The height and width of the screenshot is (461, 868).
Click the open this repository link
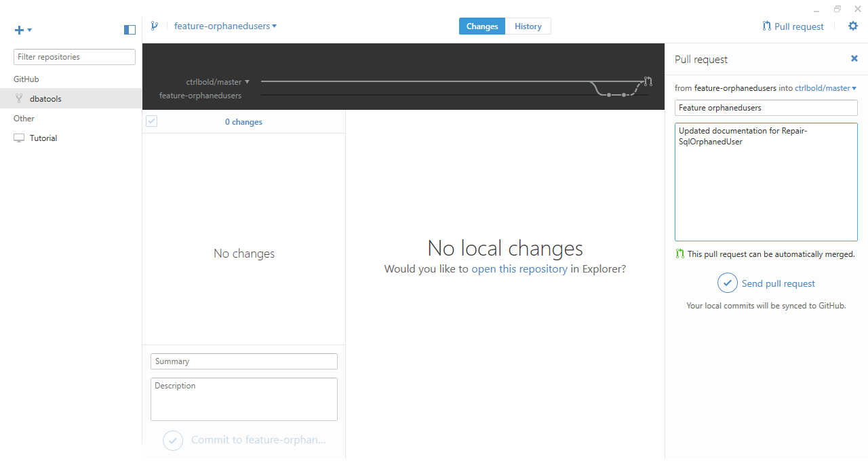(x=519, y=268)
